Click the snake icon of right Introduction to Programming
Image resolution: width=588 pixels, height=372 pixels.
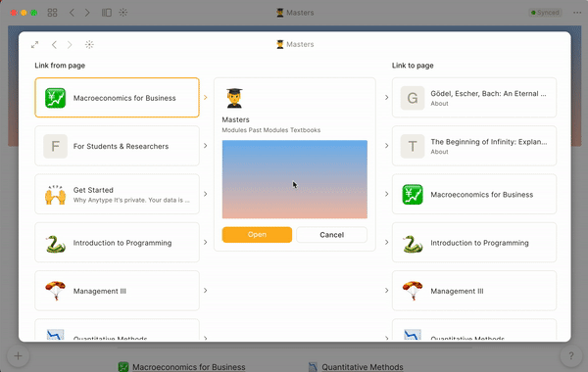tap(413, 243)
